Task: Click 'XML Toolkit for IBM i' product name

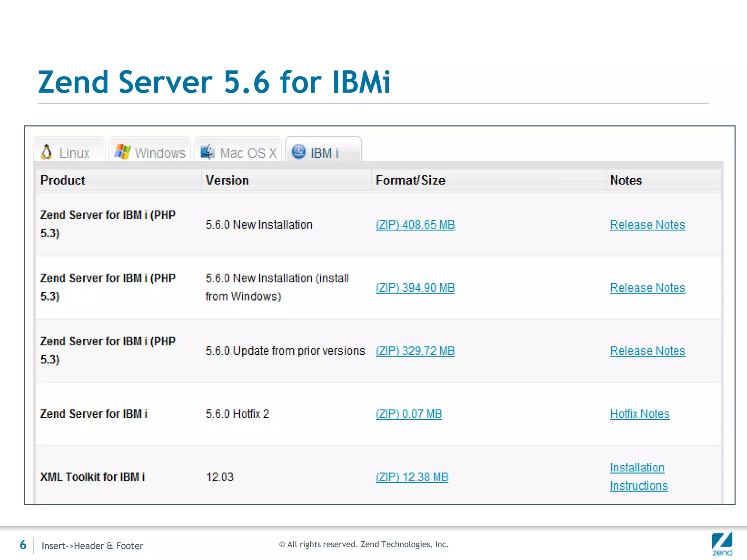Action: click(92, 477)
